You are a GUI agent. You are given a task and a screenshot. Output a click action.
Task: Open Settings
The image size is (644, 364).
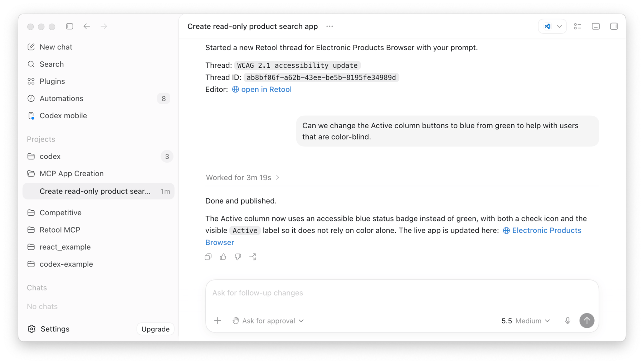click(x=48, y=329)
